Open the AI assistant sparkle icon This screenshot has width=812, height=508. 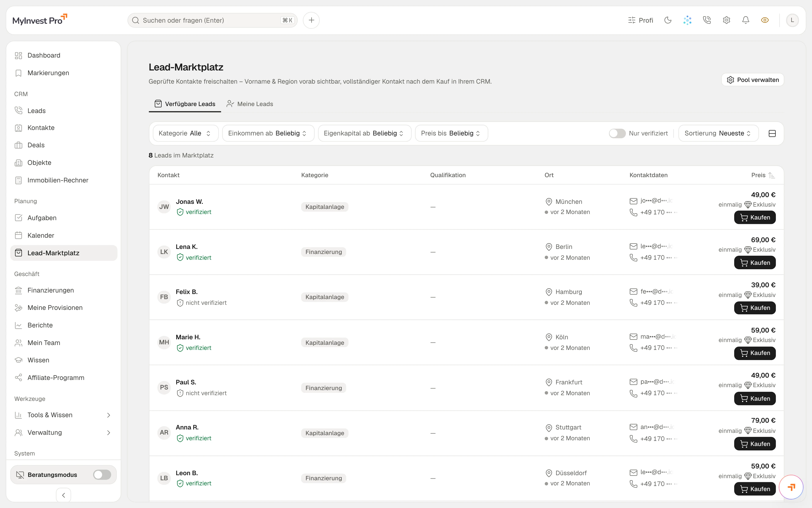(687, 20)
